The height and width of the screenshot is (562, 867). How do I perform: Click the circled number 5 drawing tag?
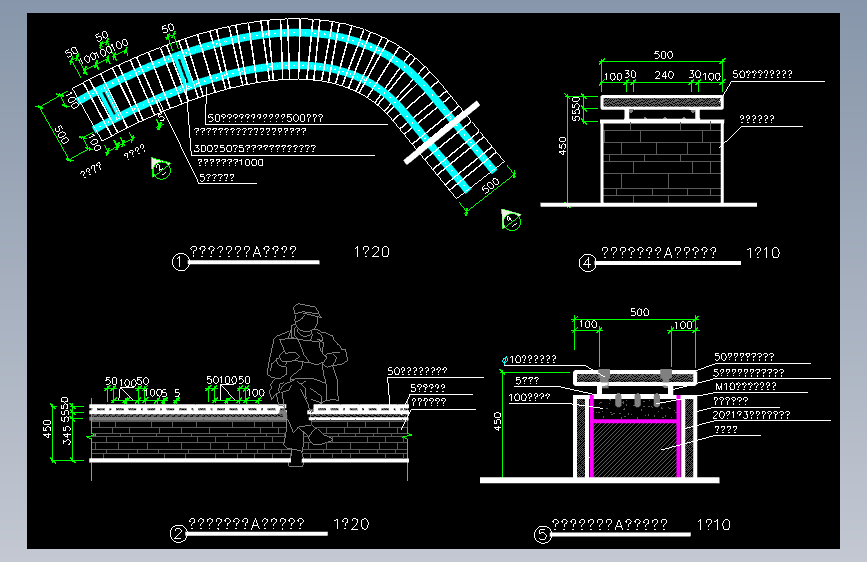click(542, 534)
